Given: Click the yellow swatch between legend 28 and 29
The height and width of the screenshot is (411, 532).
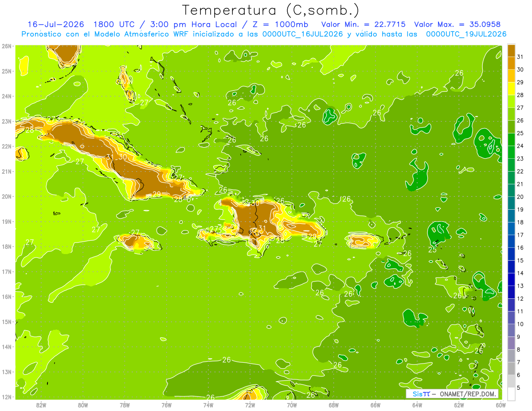Looking at the screenshot, I should (x=511, y=89).
